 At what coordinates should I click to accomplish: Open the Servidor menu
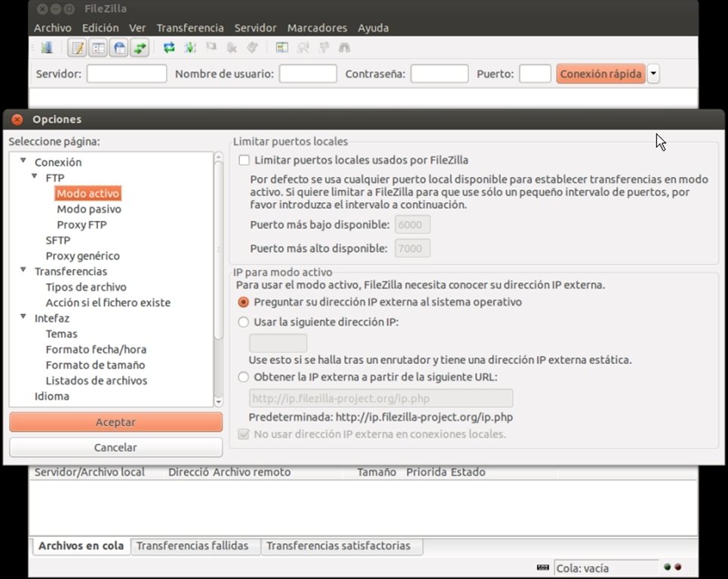[x=255, y=28]
